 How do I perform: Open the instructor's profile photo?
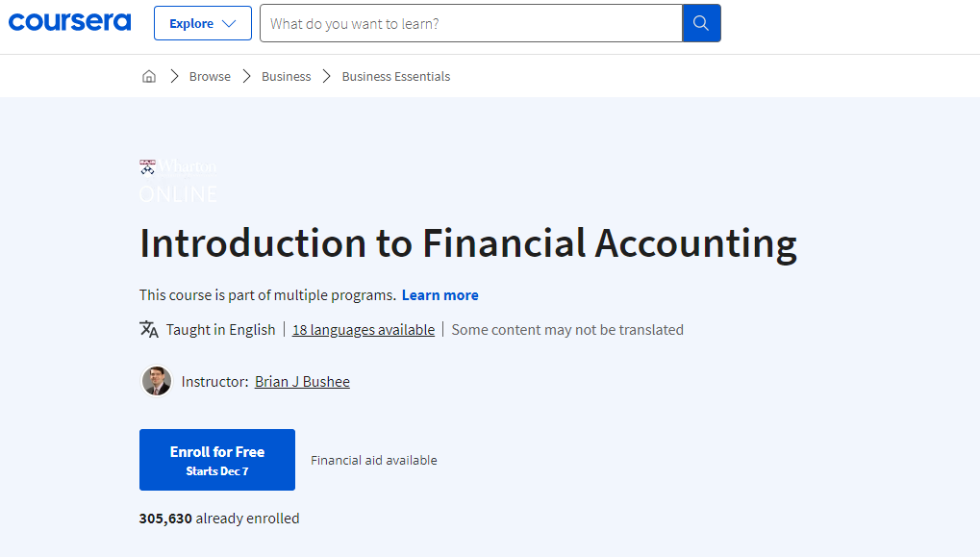[156, 381]
